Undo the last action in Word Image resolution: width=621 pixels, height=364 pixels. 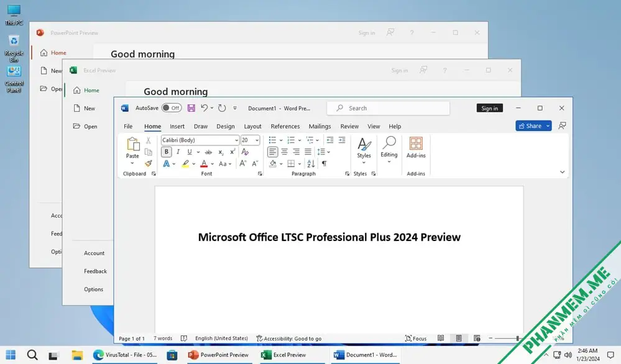pyautogui.click(x=204, y=108)
